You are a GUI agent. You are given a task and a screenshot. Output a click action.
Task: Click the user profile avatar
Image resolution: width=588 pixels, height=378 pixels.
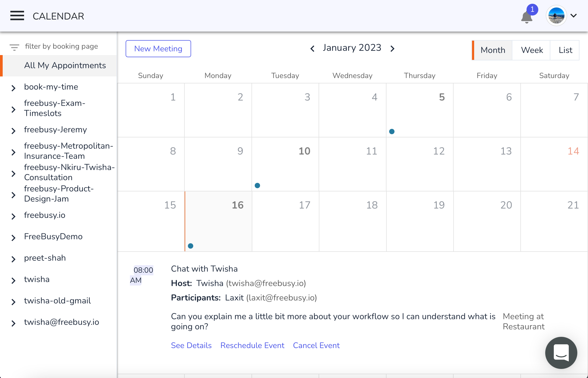(x=556, y=16)
